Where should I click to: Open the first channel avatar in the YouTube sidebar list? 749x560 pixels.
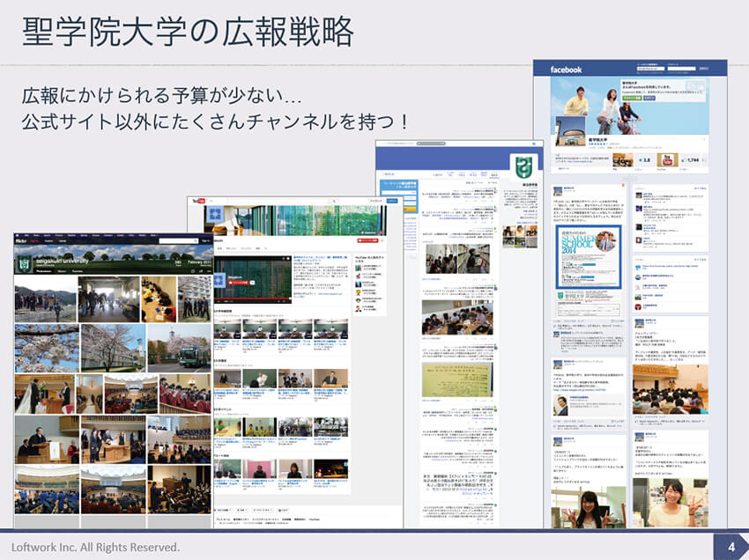click(359, 269)
